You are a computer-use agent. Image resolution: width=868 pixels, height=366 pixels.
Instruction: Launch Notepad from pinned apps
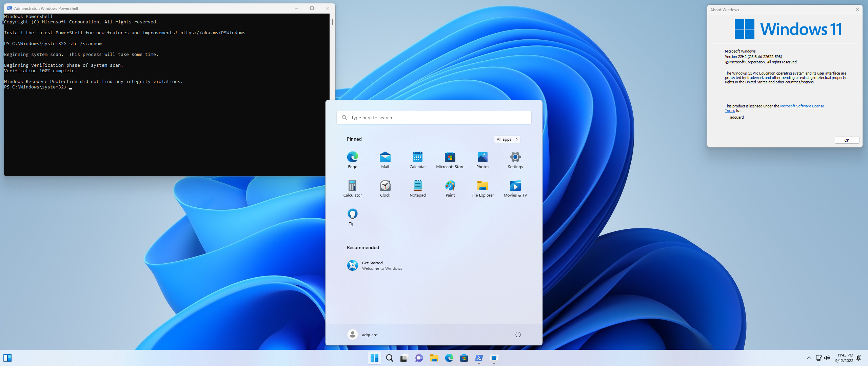click(417, 188)
